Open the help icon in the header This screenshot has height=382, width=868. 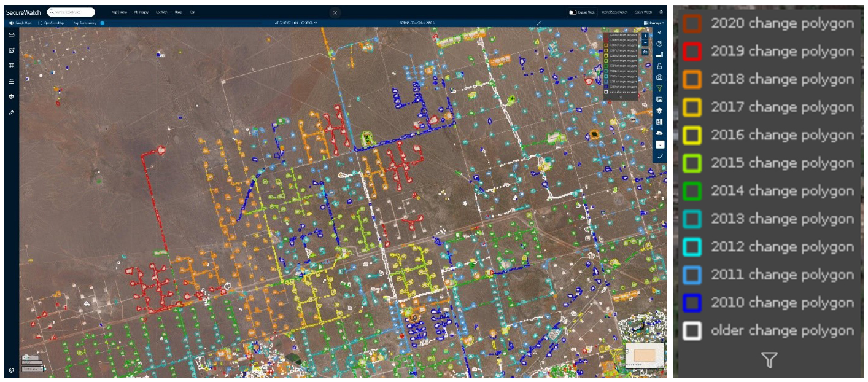661,12
